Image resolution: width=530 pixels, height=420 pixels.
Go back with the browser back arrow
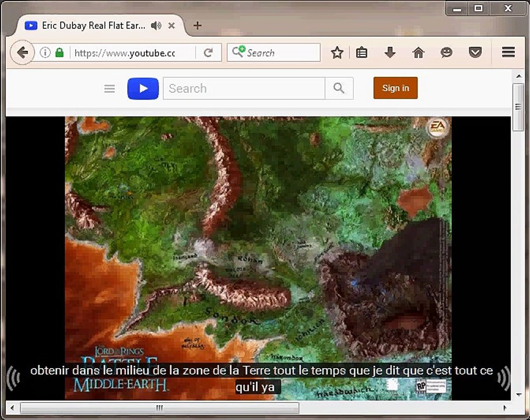(22, 52)
